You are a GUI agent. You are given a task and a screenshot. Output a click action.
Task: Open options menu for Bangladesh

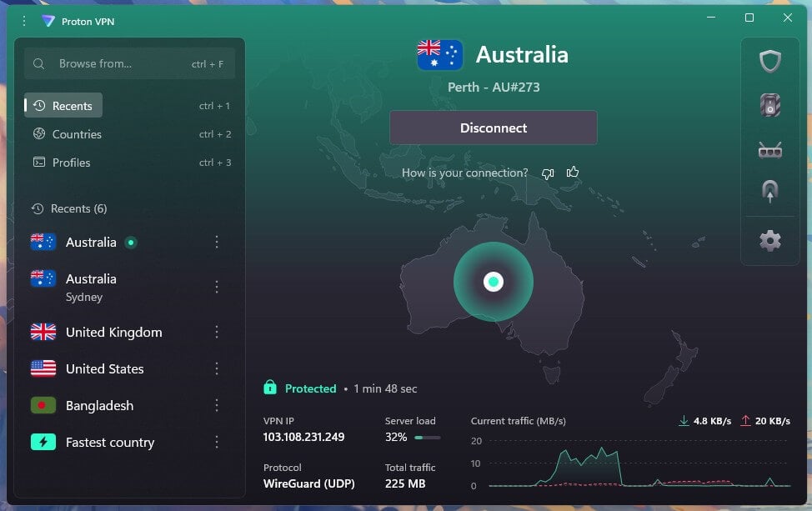tap(217, 405)
